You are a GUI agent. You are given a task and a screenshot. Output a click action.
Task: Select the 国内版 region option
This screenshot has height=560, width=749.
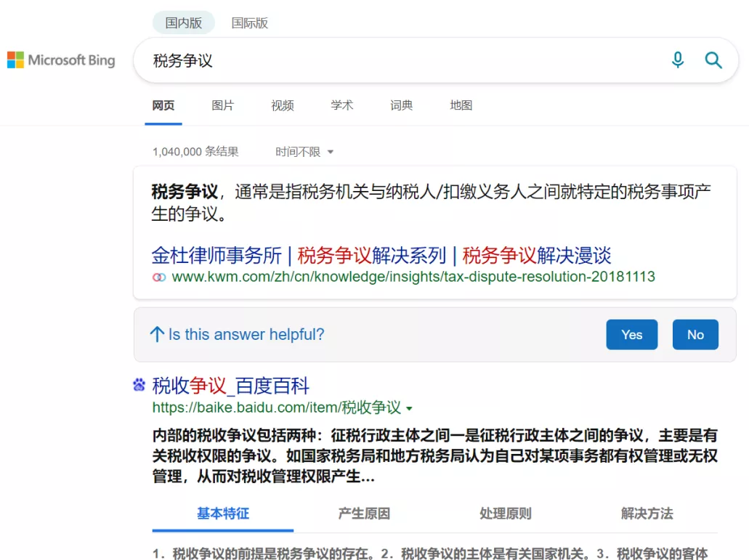(x=183, y=23)
